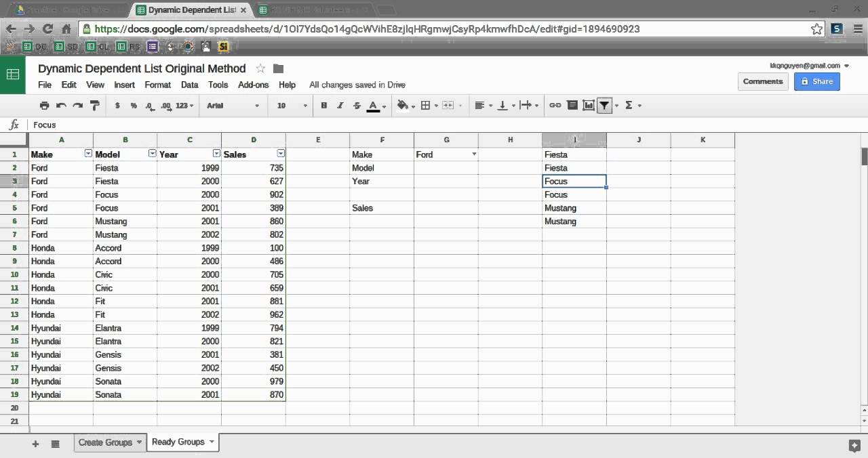Open the font size 10 dropdown
This screenshot has width=868, height=458.
click(x=292, y=105)
